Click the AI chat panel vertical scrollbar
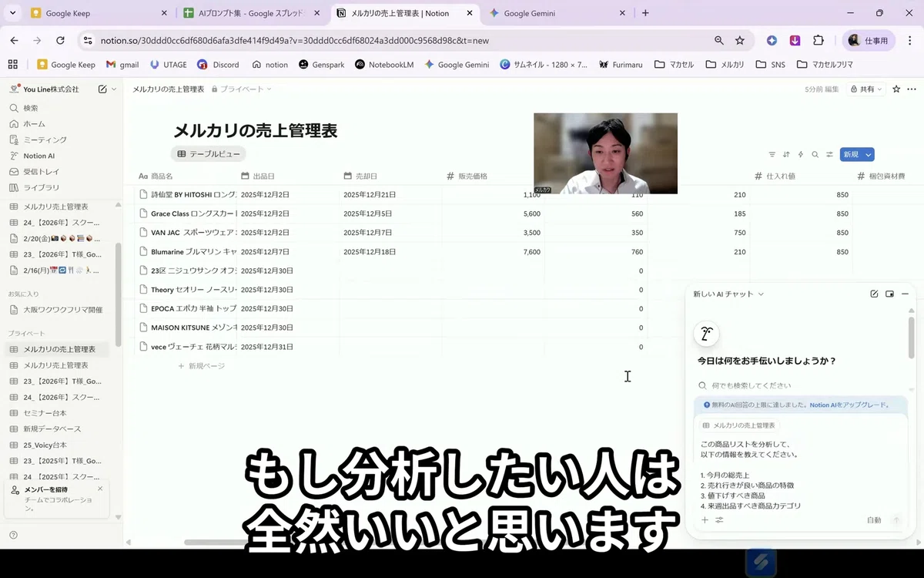Viewport: 924px width, 578px height. click(912, 339)
